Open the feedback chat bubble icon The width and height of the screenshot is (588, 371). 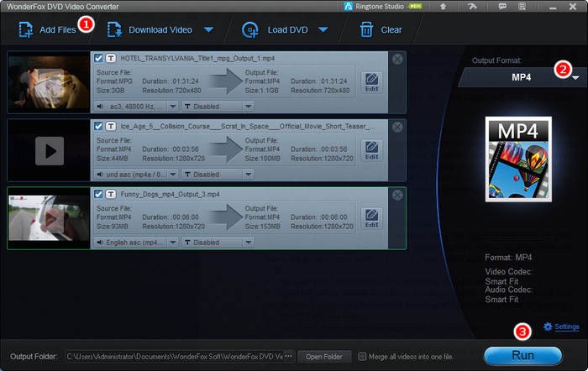point(502,7)
